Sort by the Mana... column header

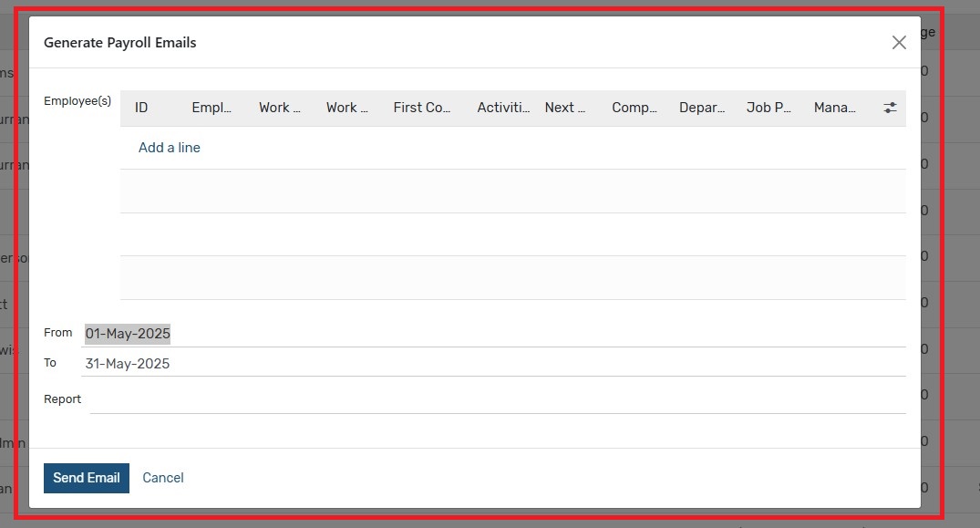pos(835,108)
